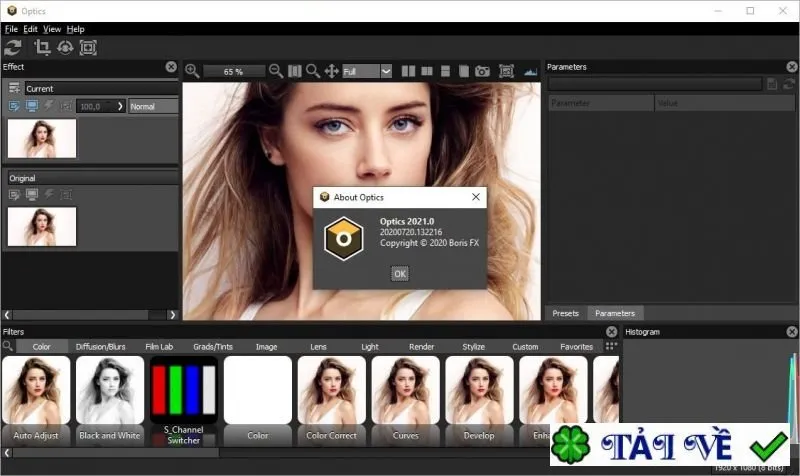Toggle the monitor view icon on Current layer
The image size is (800, 476).
click(x=32, y=106)
